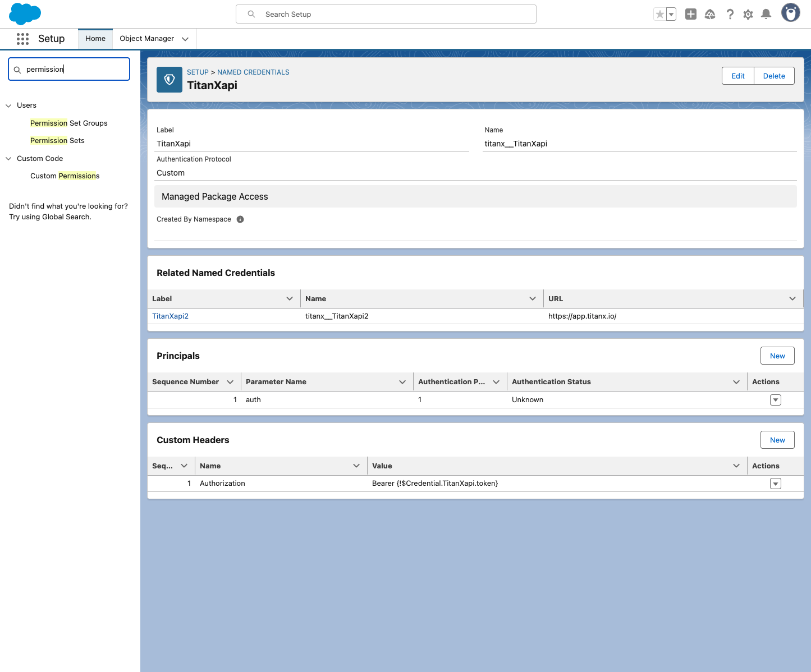
Task: Collapse the Custom Code tree section
Action: point(8,159)
